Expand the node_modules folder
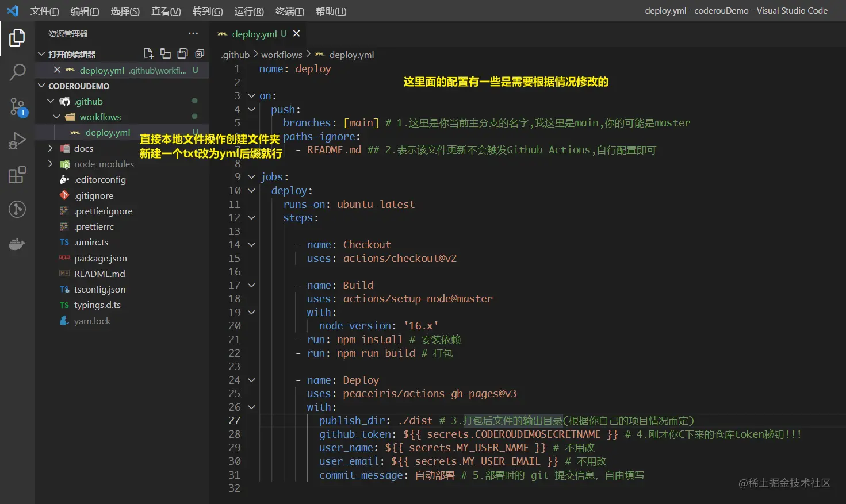Image resolution: width=846 pixels, height=504 pixels. 51,164
